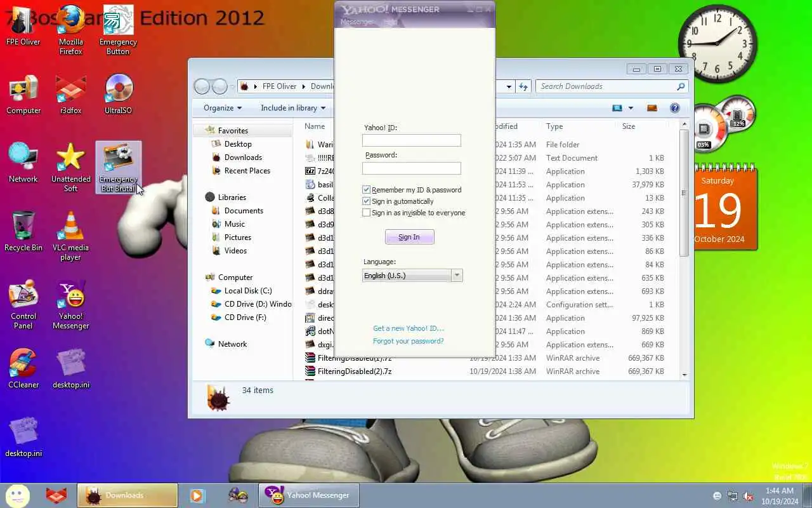Image resolution: width=812 pixels, height=508 pixels.
Task: Click search magnifier in Search Downloads
Action: click(681, 86)
